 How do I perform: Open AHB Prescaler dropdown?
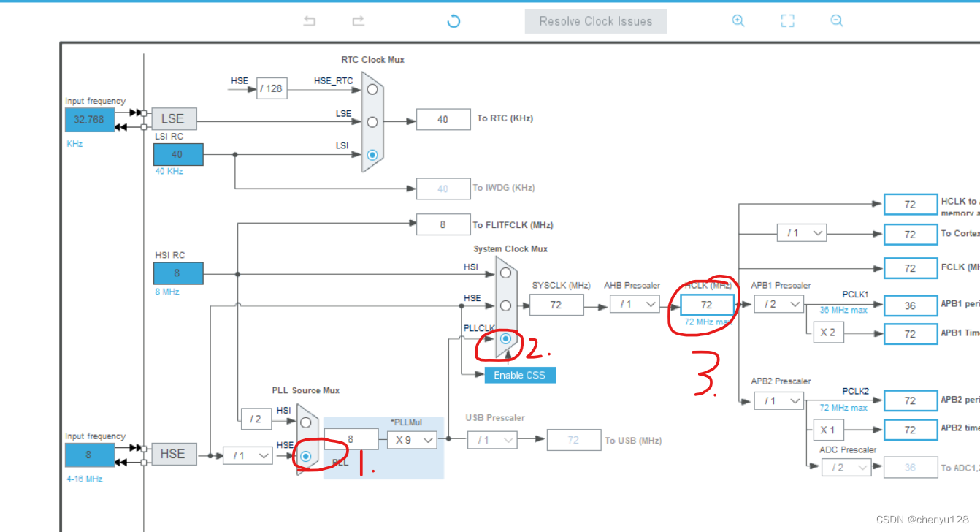[x=635, y=304]
